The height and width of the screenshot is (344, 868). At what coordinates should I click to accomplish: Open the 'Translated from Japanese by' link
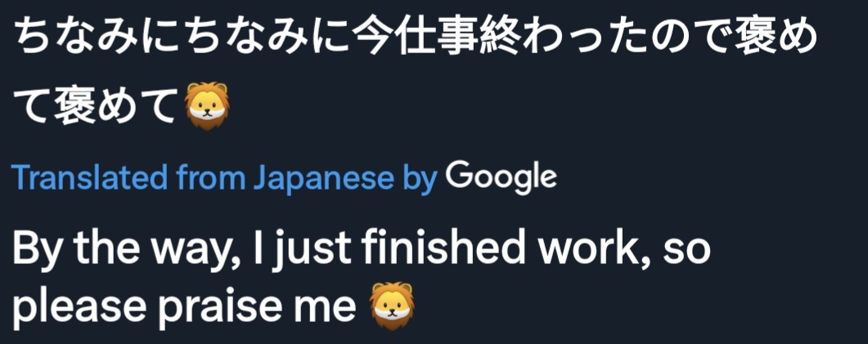[224, 178]
